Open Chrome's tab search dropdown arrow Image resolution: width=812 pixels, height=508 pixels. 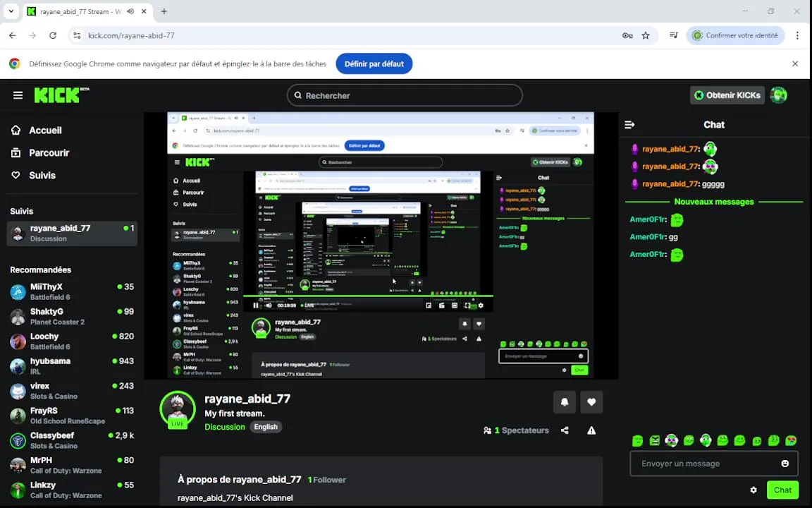pyautogui.click(x=11, y=11)
